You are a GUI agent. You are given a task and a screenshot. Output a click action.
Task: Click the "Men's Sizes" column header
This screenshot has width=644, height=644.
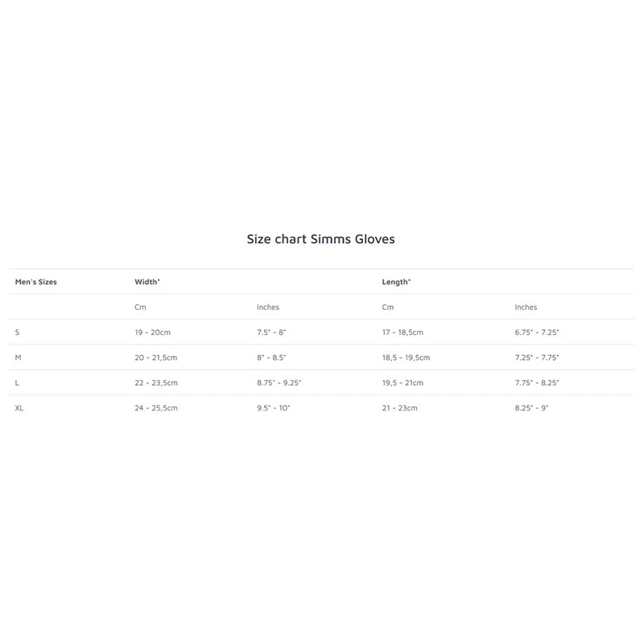tap(36, 283)
